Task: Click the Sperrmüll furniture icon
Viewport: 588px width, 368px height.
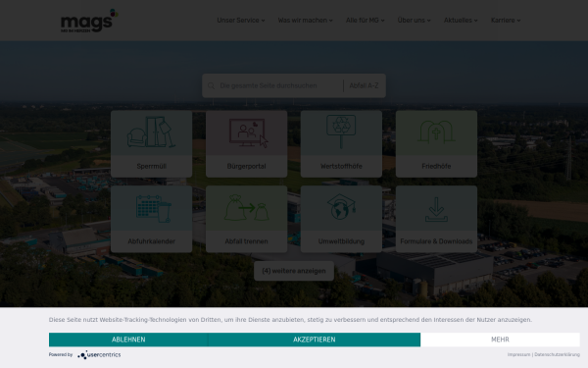Action: coord(151,131)
